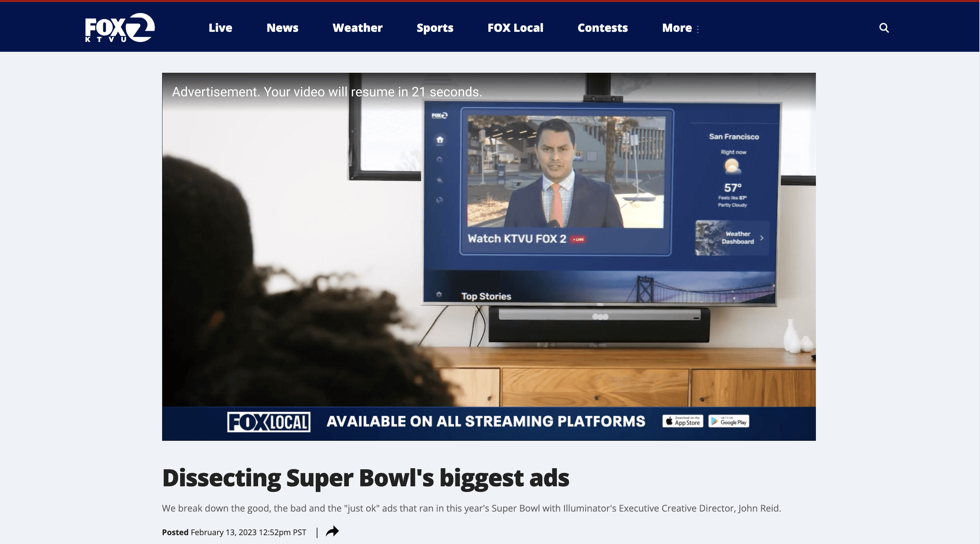Viewport: 980px width, 544px height.
Task: Share the article via the arrow icon
Action: coord(332,531)
